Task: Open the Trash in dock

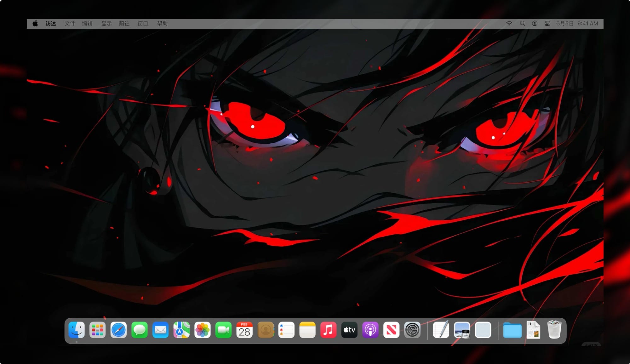Action: pos(554,330)
